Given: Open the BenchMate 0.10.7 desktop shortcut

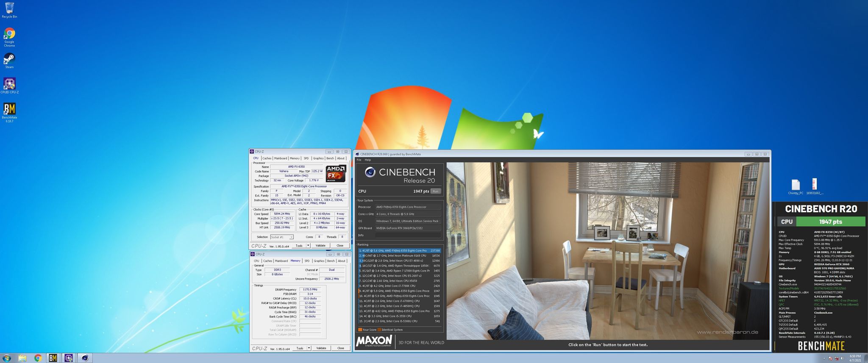Looking at the screenshot, I should (9, 113).
